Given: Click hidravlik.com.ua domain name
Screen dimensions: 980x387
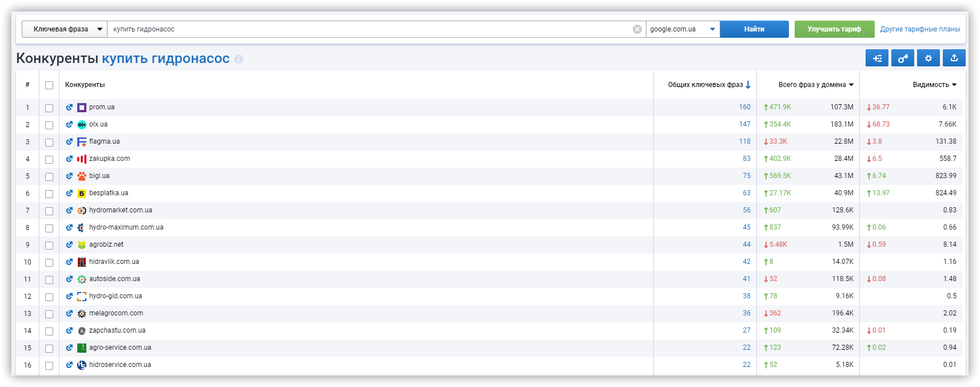Looking at the screenshot, I should coord(114,262).
